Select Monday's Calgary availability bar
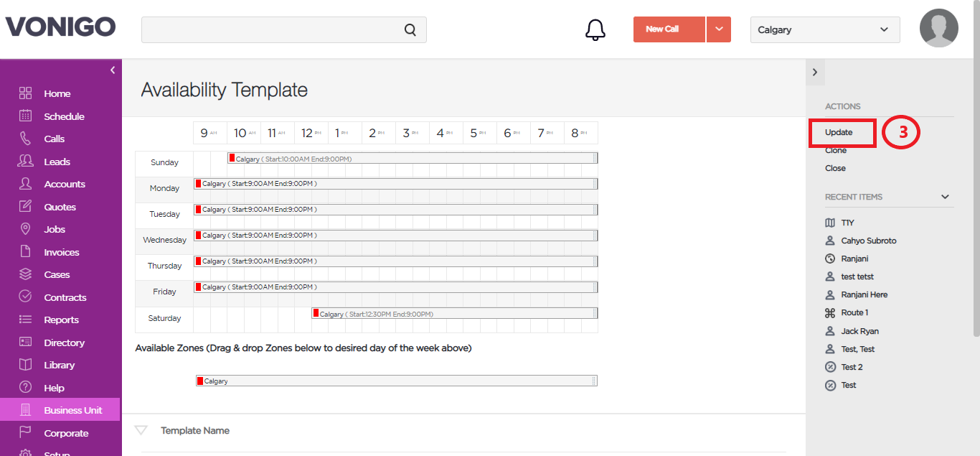Screen dimensions: 980x456 395,184
